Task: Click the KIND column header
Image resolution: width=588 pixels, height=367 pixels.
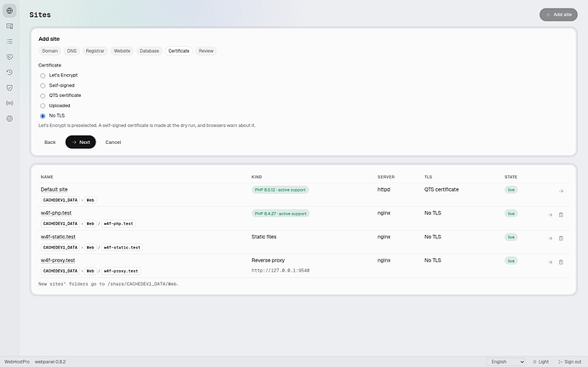Action: [257, 177]
